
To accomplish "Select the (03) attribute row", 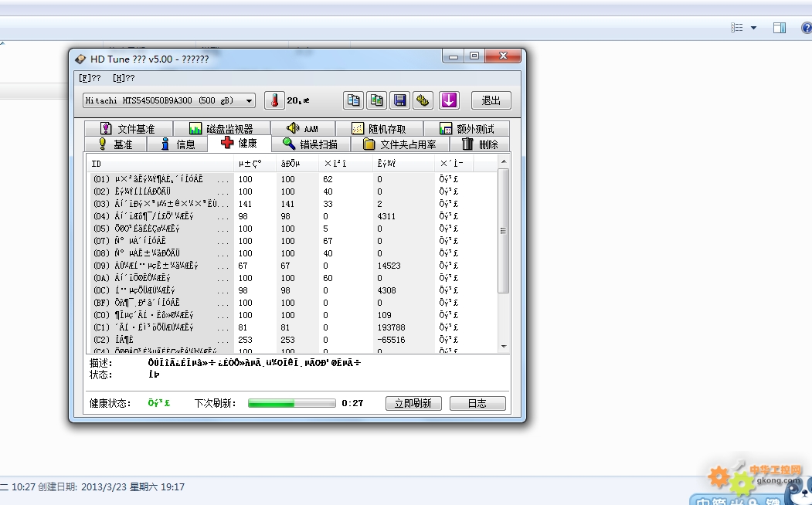I will click(293, 204).
